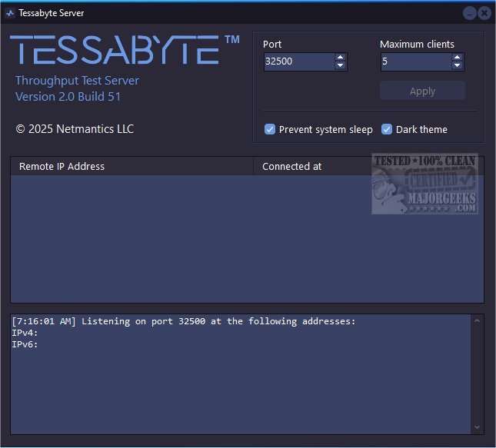This screenshot has height=448, width=496.
Task: Click the 'IPv4:' line in log
Action: [x=25, y=333]
